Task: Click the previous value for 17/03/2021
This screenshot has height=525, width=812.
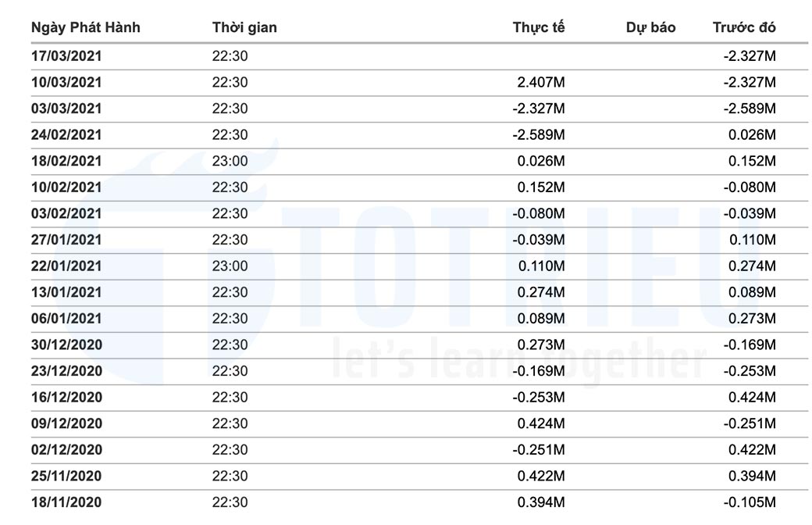Action: 750,56
